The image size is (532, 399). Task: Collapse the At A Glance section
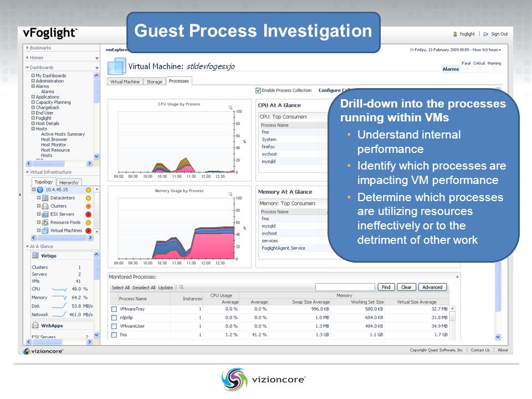click(28, 246)
